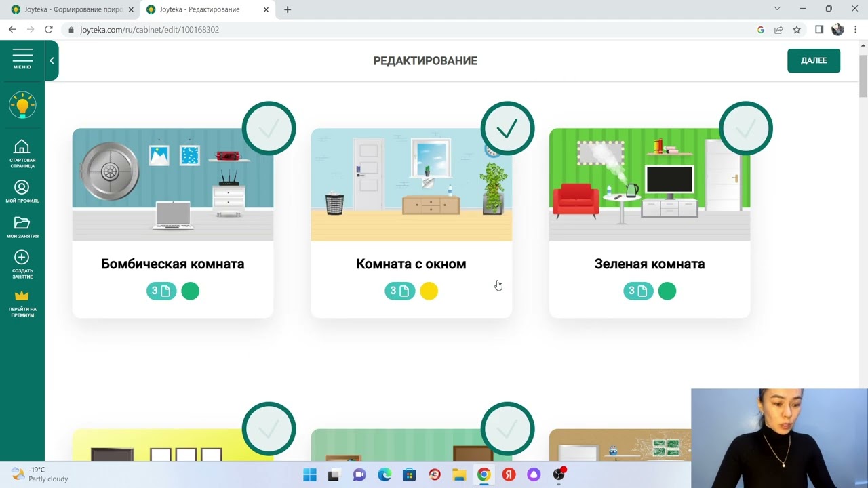Screen dimensions: 868x488
Task: Open the browser side panel icon
Action: click(x=819, y=30)
